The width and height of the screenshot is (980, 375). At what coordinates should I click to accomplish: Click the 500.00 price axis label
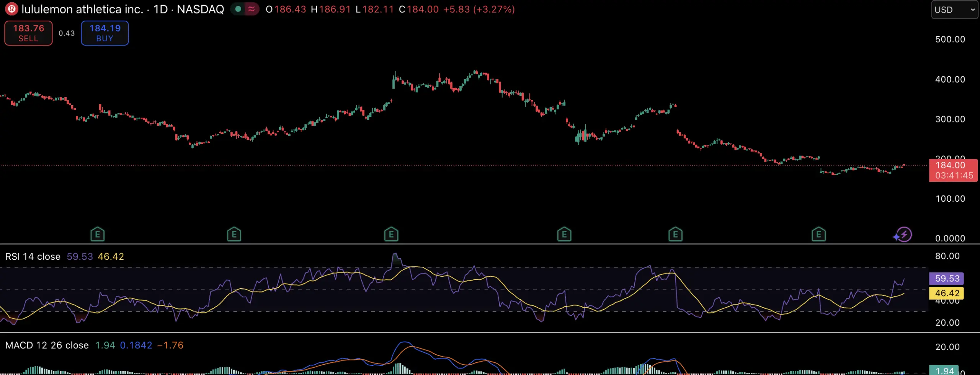coord(950,39)
